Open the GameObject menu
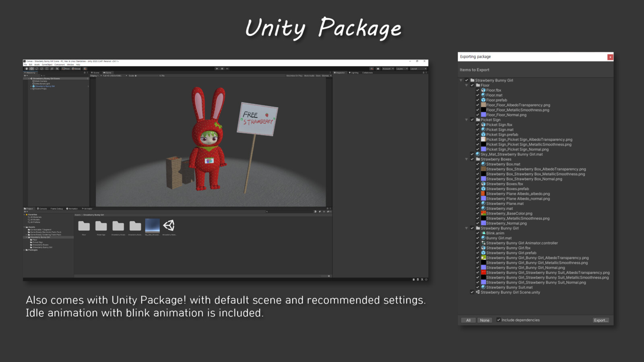 47,64
